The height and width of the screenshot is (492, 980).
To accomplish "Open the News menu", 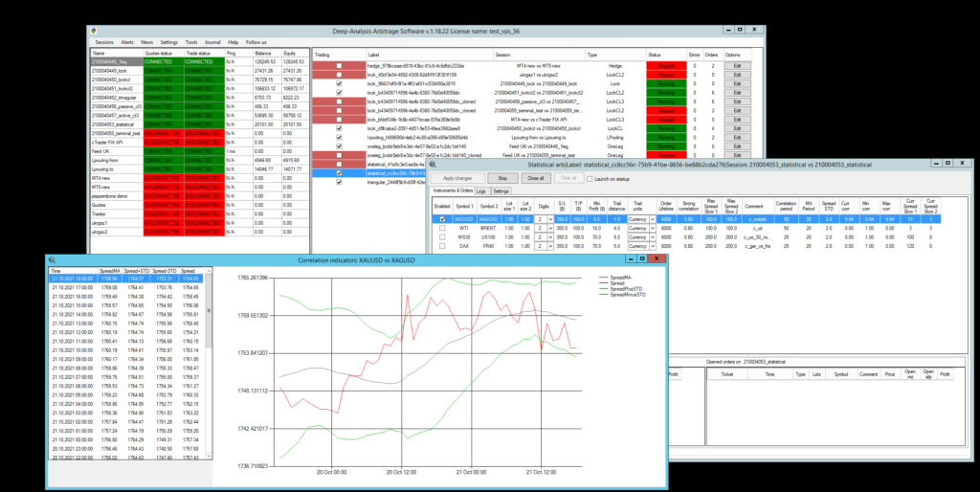I will point(146,42).
